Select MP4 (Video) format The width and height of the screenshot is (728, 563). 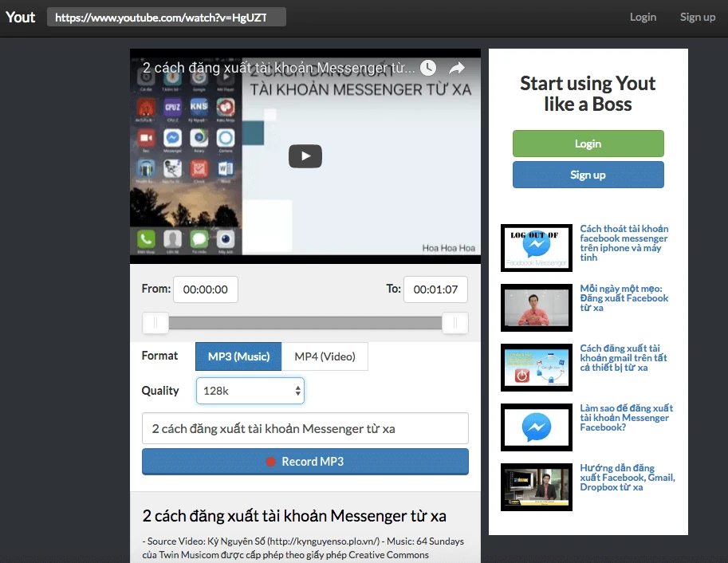[325, 356]
